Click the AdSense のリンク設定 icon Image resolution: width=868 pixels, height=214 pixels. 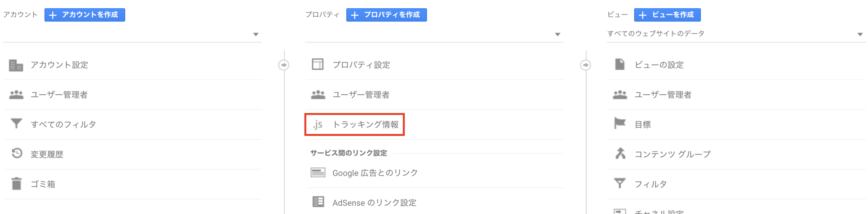(318, 202)
